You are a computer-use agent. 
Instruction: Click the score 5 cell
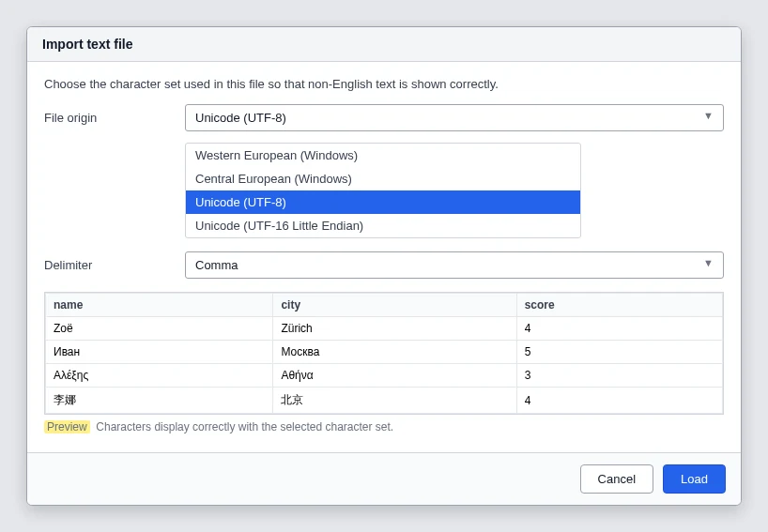[620, 352]
